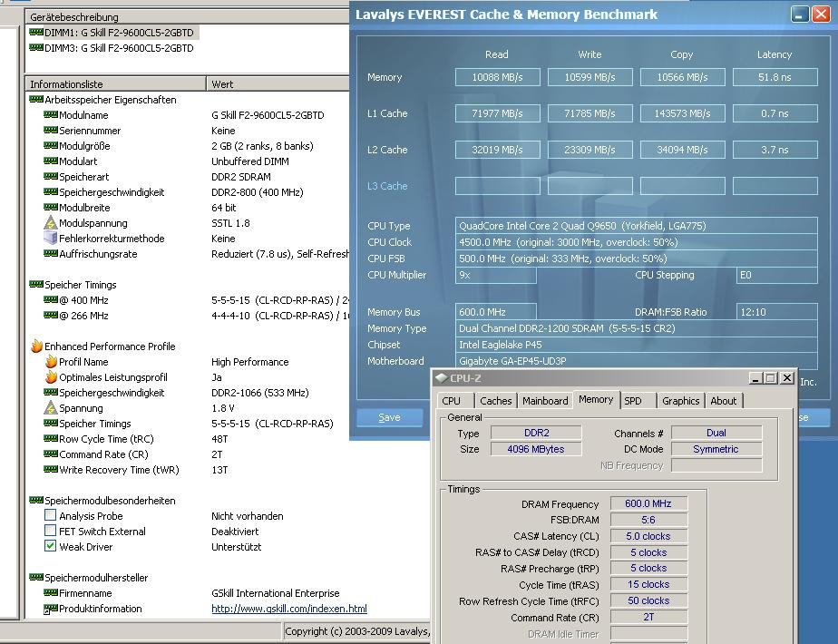Maximize the CPU-Z window
The height and width of the screenshot is (644, 838).
tap(771, 378)
